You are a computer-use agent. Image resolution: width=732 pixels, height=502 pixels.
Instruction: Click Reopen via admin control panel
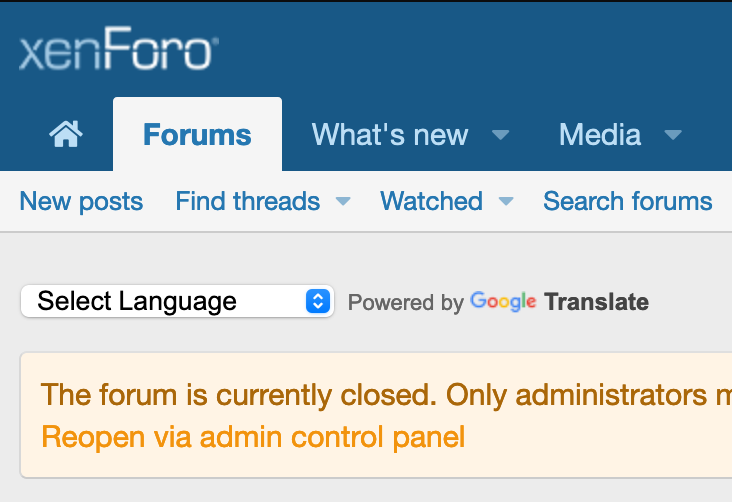(253, 437)
